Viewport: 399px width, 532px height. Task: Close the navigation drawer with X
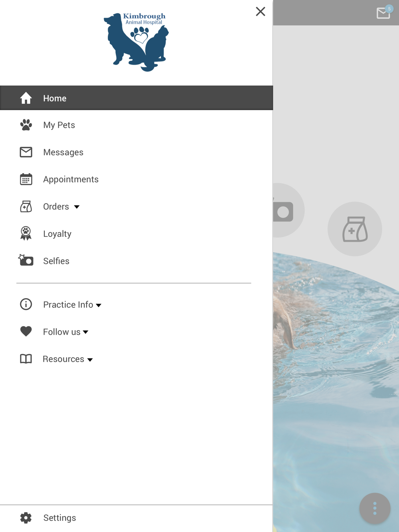261,12
